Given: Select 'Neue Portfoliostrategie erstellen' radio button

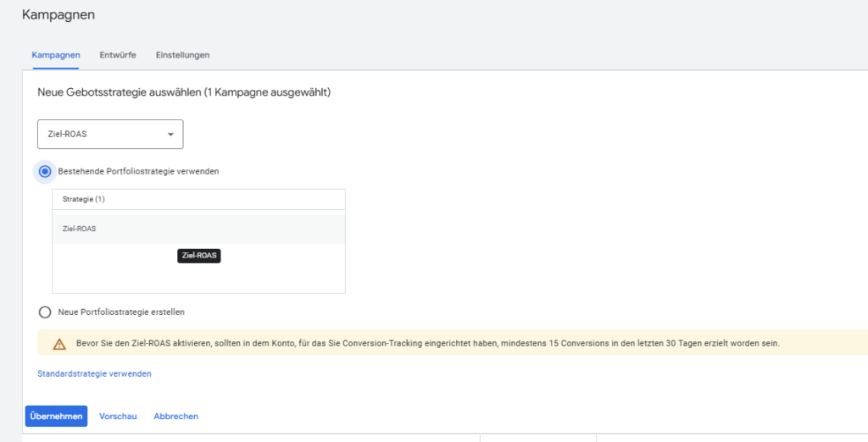Looking at the screenshot, I should click(x=45, y=312).
